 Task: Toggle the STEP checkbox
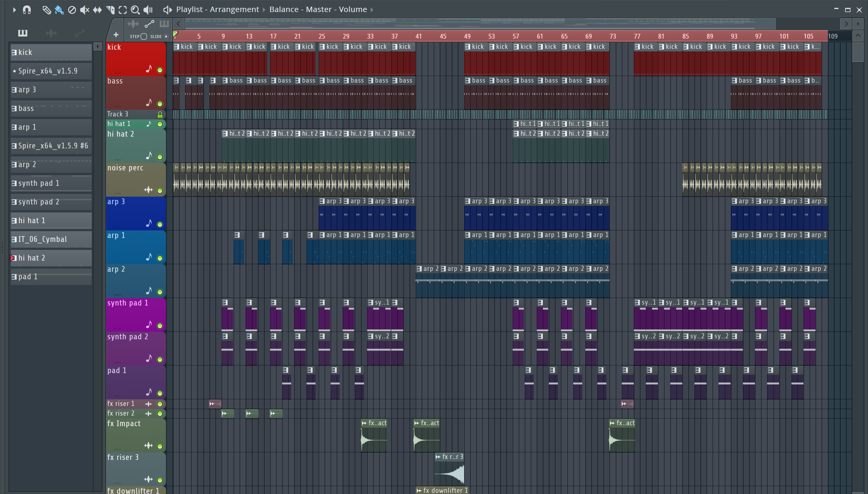click(143, 36)
